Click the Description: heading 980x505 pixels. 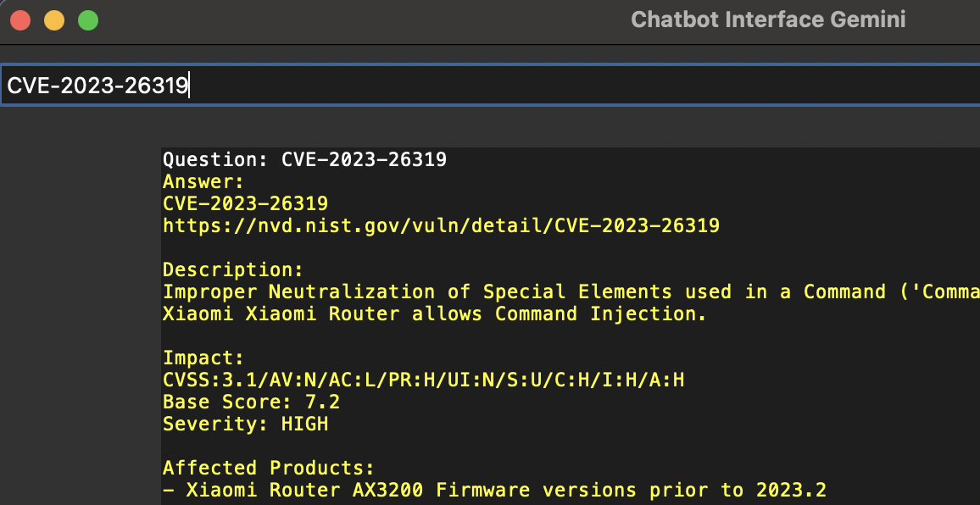pyautogui.click(x=233, y=269)
